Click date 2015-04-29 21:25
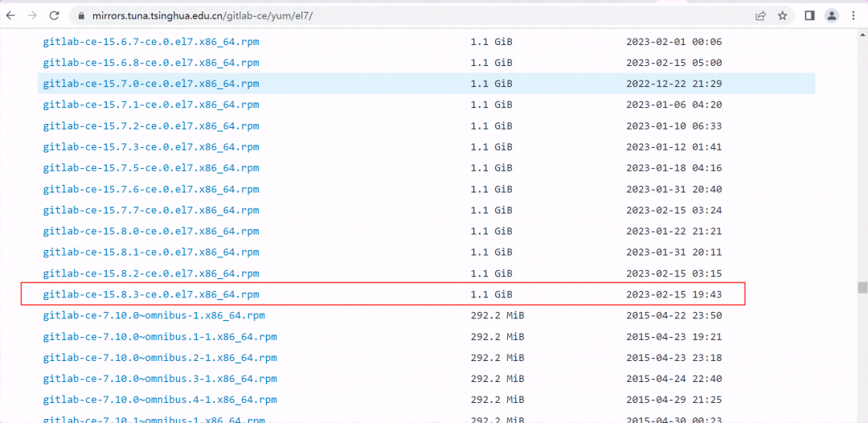Image resolution: width=868 pixels, height=423 pixels. (674, 400)
